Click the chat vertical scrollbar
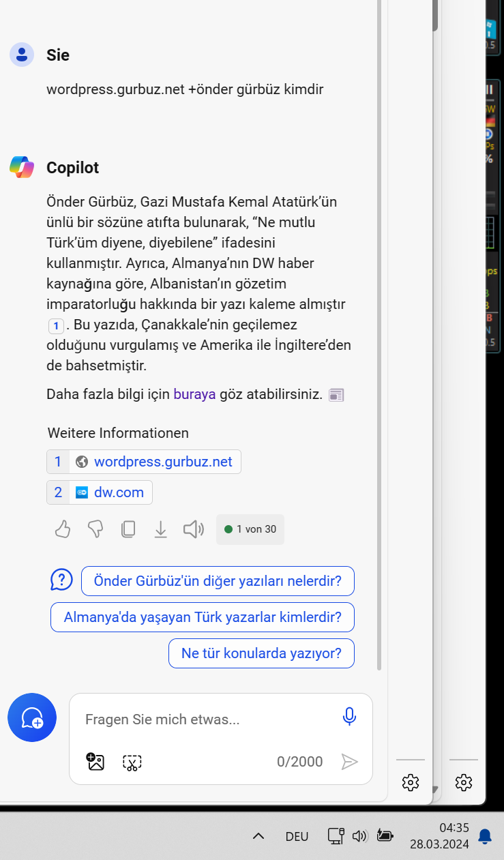 (x=380, y=334)
